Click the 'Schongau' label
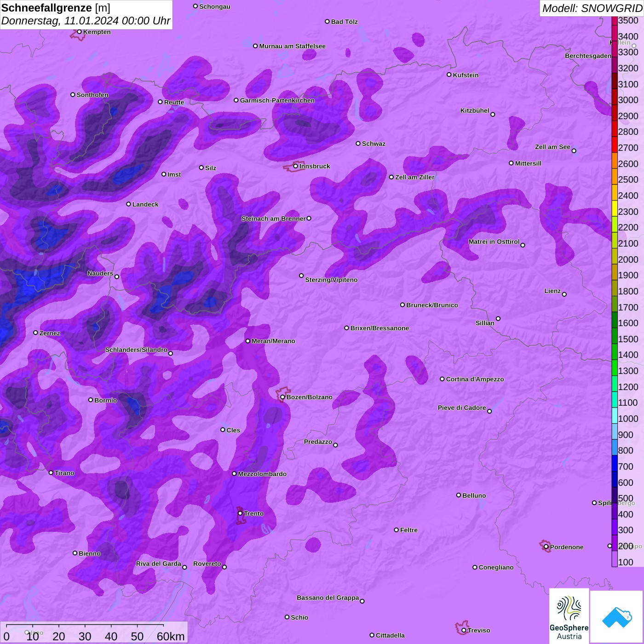Viewport: 644px width, 644px height. [215, 6]
